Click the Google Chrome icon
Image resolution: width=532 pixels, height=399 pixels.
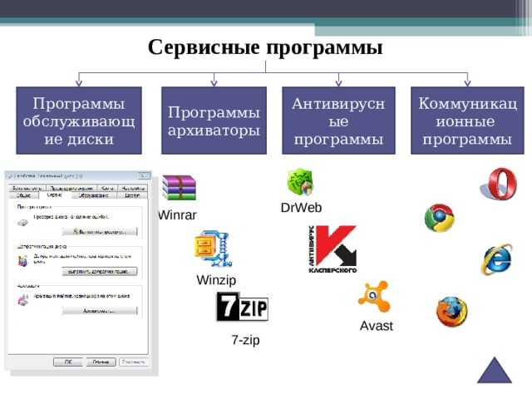tap(440, 218)
